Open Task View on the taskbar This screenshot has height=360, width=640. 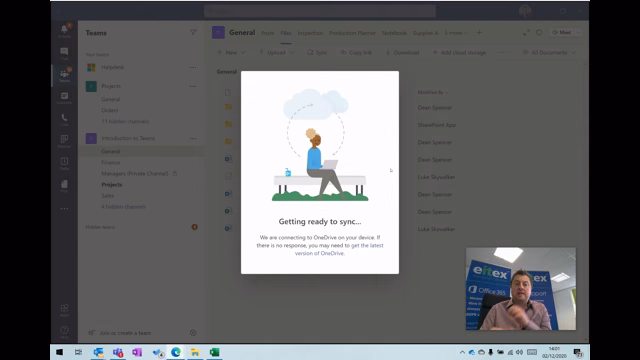tap(78, 352)
